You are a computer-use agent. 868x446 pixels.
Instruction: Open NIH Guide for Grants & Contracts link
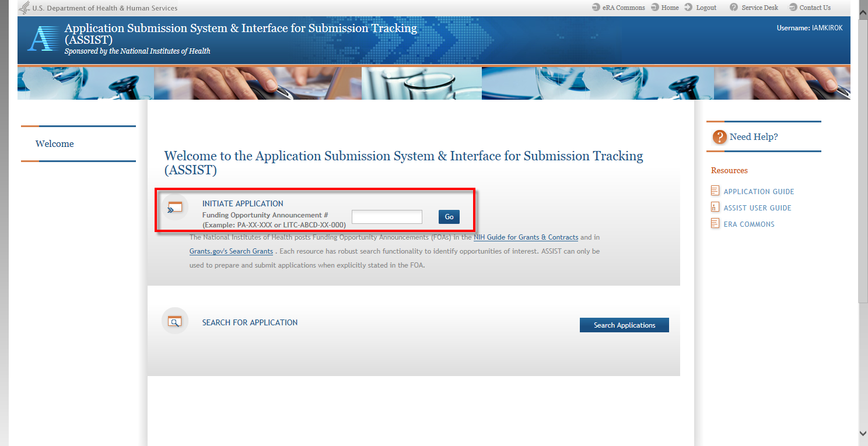click(526, 237)
